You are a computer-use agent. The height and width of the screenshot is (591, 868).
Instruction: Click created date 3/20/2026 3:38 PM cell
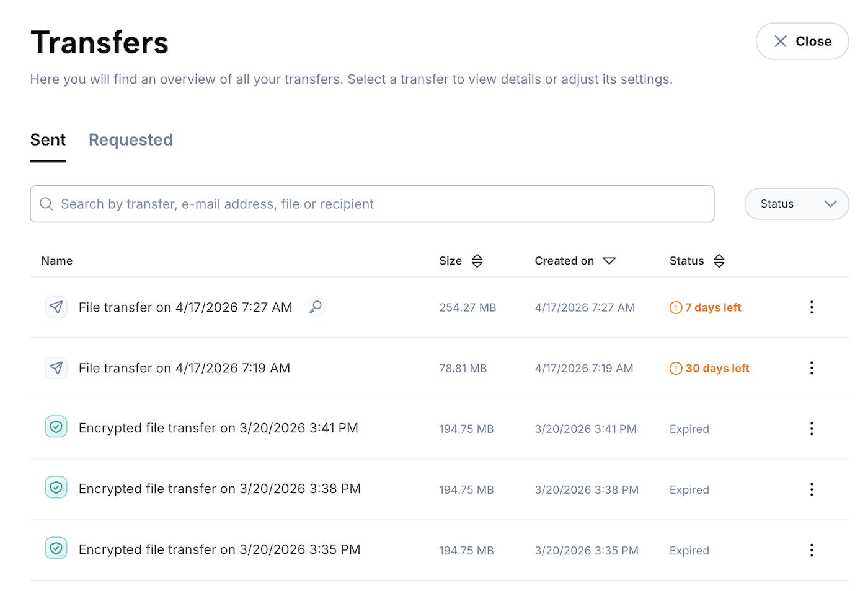pyautogui.click(x=587, y=489)
